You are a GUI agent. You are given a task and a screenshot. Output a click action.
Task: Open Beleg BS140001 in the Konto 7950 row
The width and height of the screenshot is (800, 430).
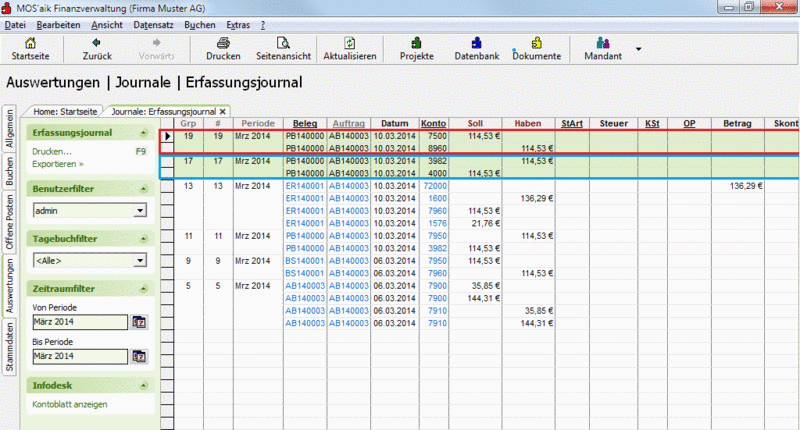coord(305,261)
